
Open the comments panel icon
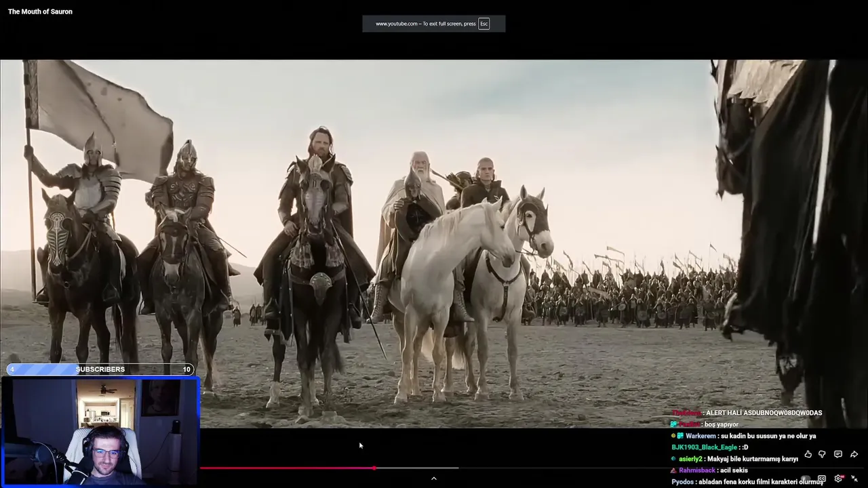coord(838,454)
